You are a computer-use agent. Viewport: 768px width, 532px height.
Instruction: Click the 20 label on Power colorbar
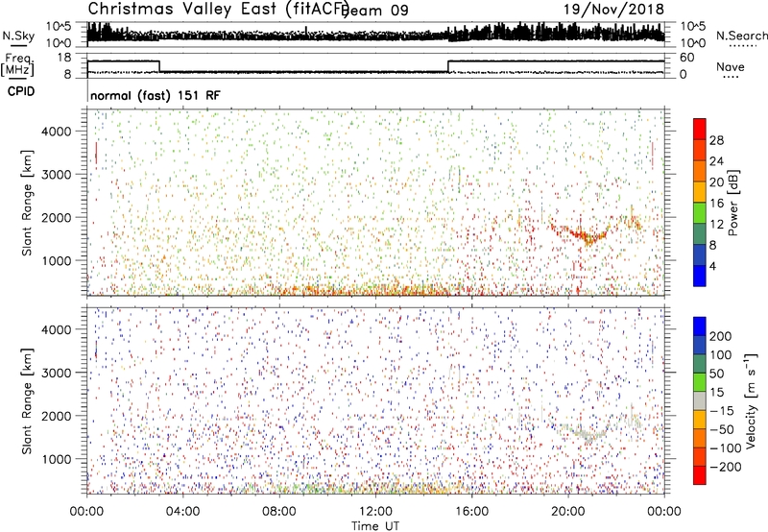coord(716,182)
